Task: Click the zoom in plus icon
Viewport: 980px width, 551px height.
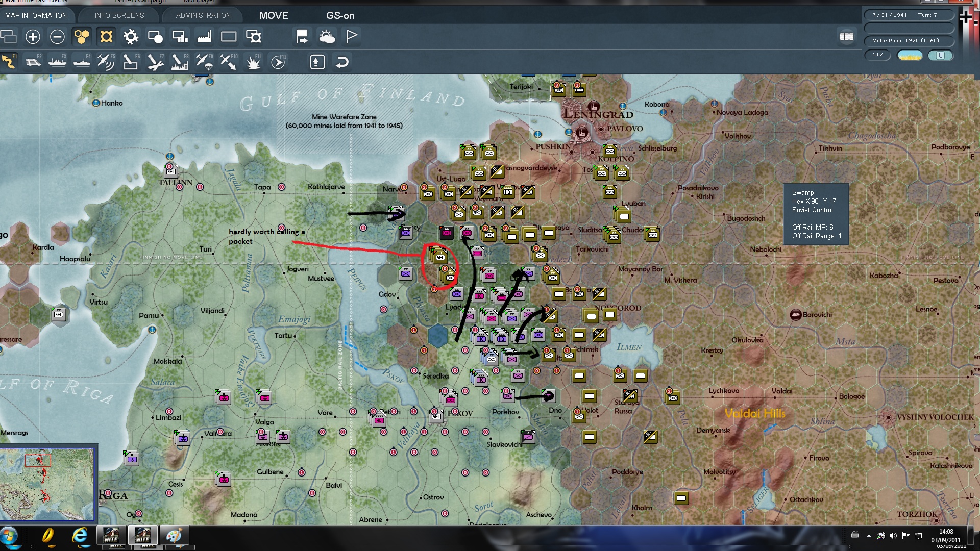Action: (33, 37)
